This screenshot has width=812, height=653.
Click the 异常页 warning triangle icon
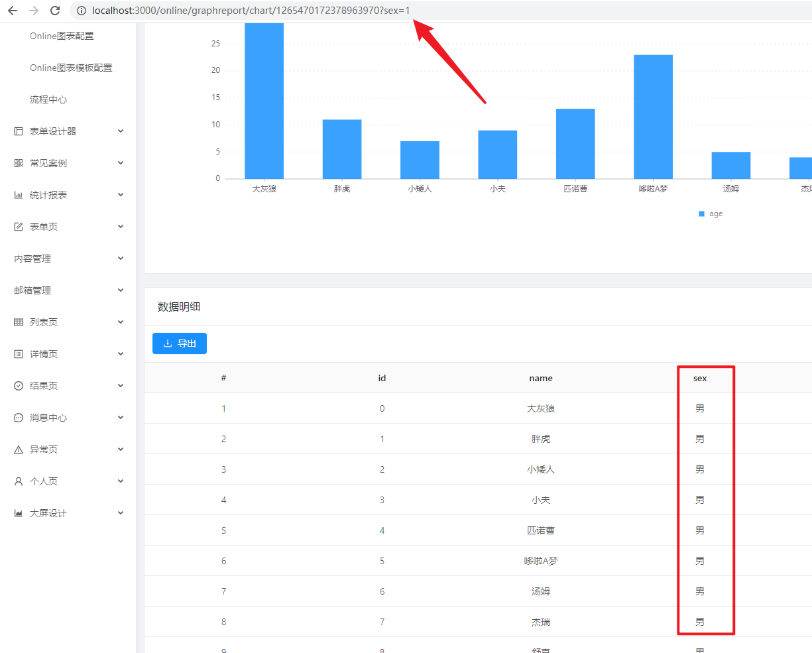[x=19, y=449]
